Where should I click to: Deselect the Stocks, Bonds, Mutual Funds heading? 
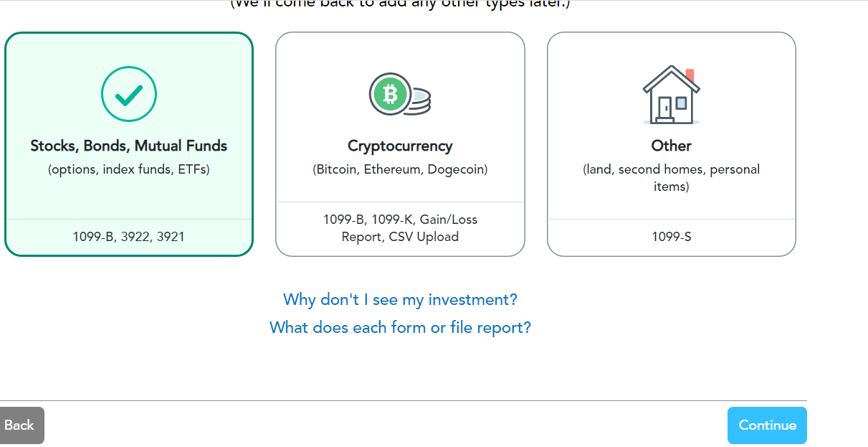click(x=129, y=146)
